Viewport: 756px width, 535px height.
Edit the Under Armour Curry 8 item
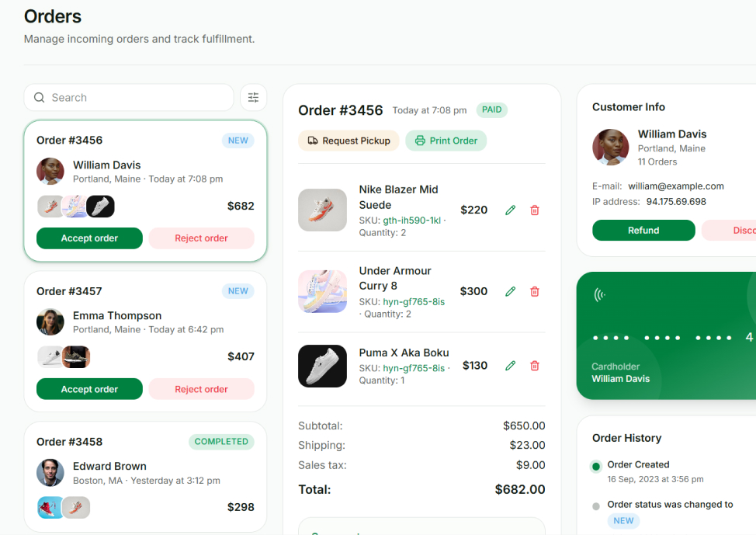510,291
